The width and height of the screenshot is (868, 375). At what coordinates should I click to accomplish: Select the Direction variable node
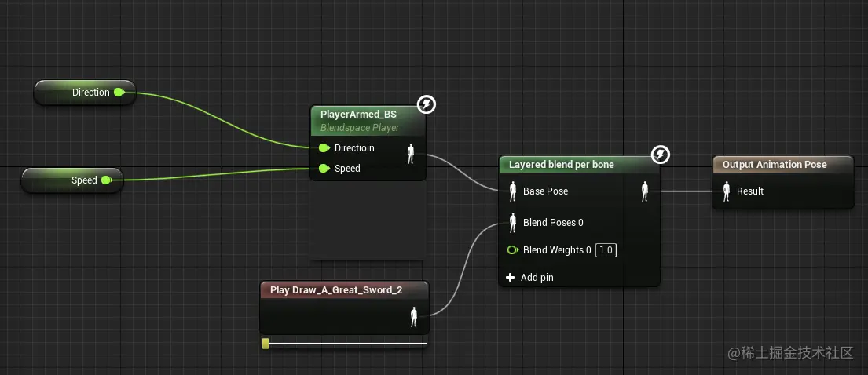click(84, 93)
